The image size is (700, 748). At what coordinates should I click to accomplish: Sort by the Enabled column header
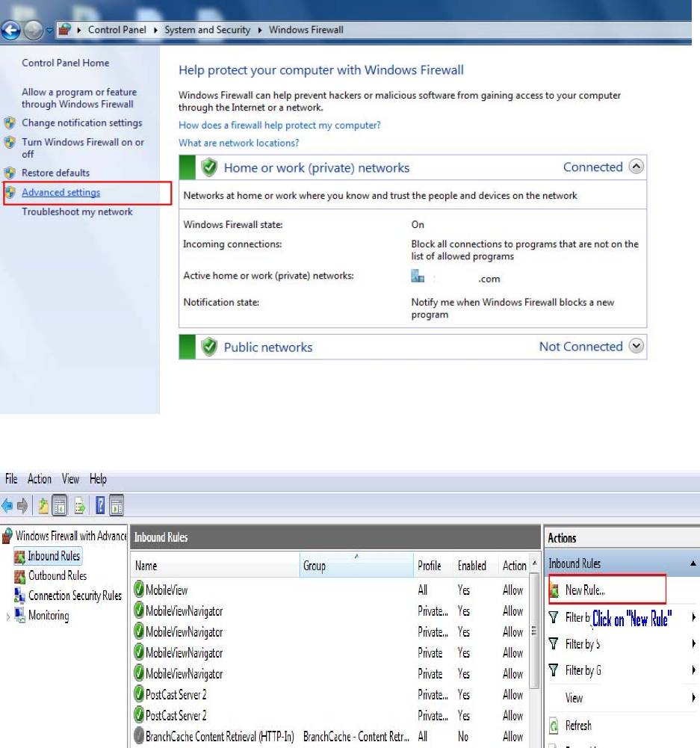pyautogui.click(x=475, y=566)
